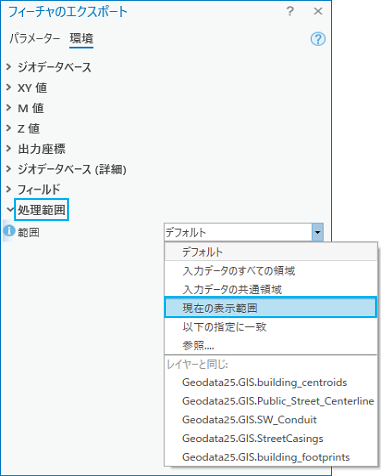Click the question mark in title bar
The image size is (381, 476).
click(x=290, y=11)
